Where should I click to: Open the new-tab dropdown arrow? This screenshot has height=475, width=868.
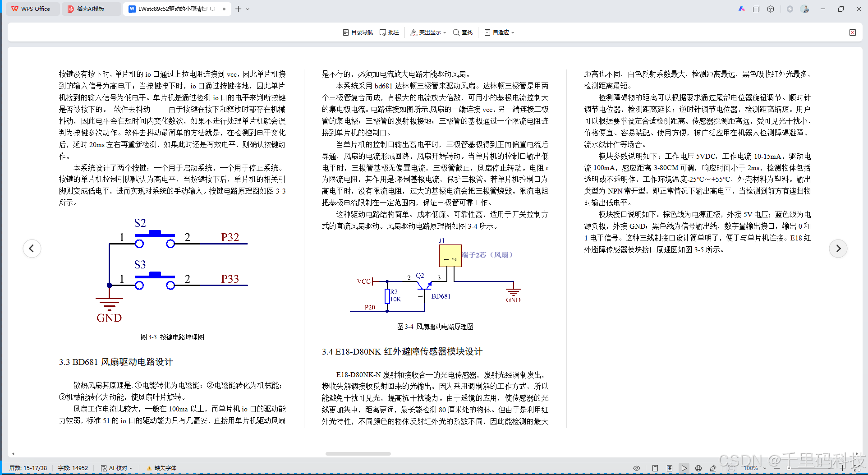click(x=248, y=9)
